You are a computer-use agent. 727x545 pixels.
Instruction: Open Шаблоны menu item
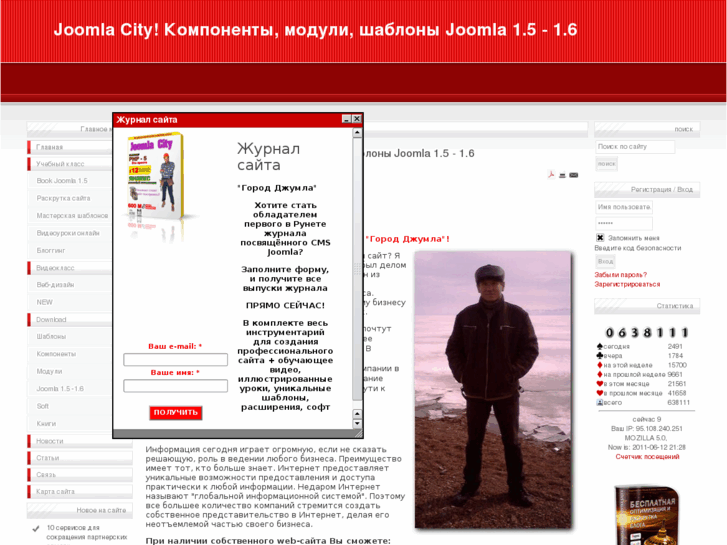(70, 336)
